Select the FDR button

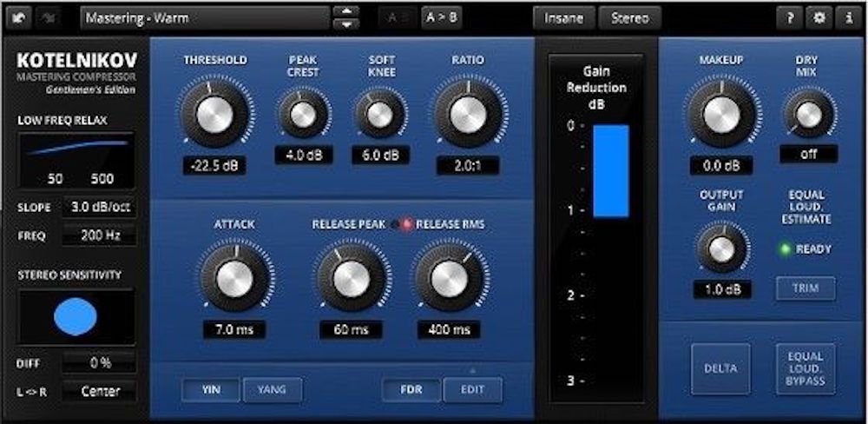coord(411,389)
